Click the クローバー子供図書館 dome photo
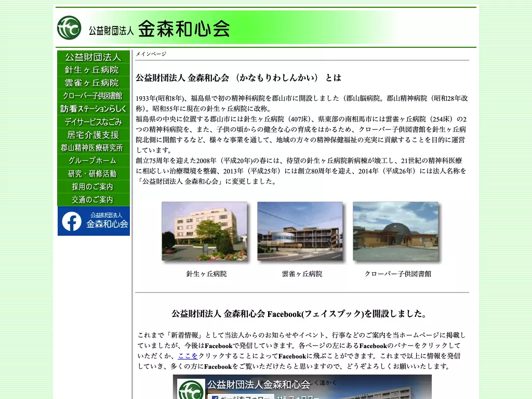This screenshot has width=532, height=399. click(395, 231)
